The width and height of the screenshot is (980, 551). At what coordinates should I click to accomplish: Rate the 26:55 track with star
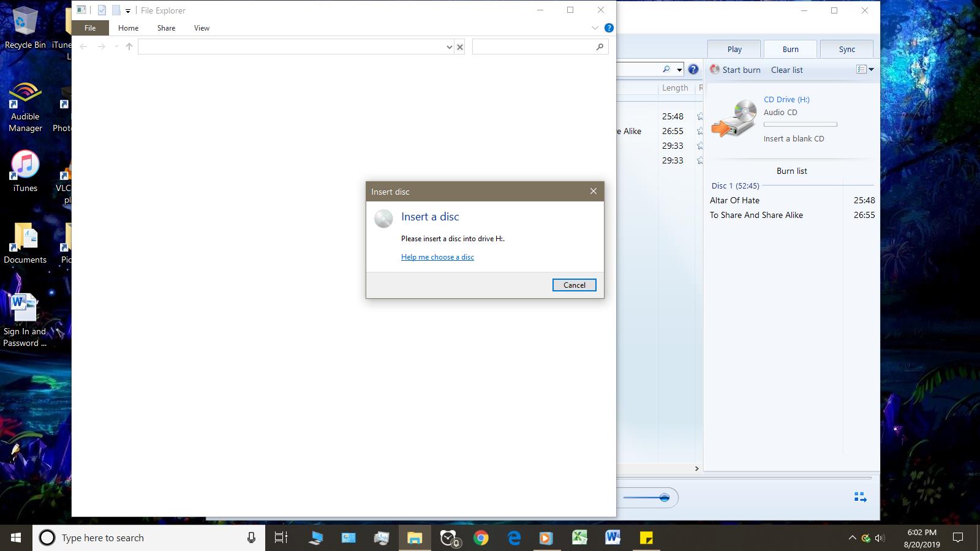tap(699, 131)
